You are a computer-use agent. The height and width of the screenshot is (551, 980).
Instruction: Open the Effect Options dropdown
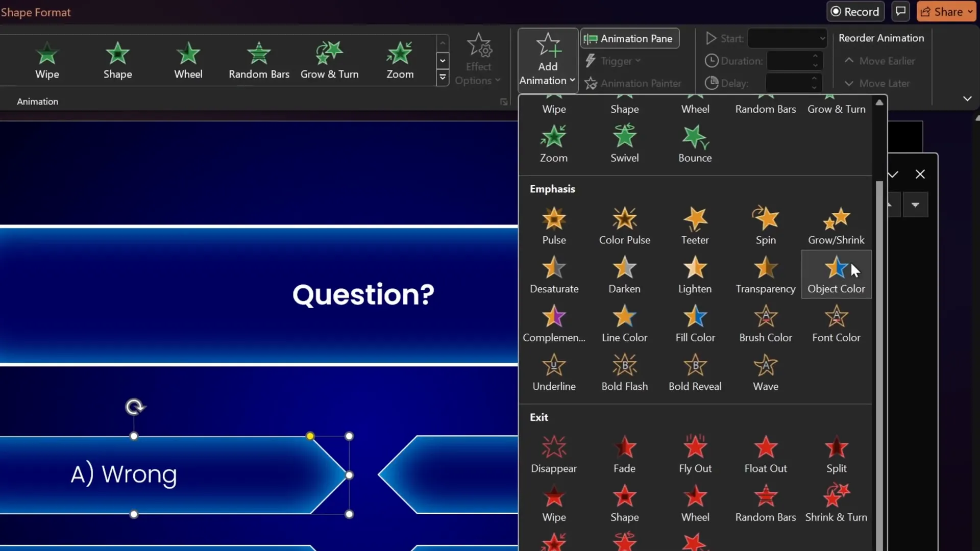click(478, 60)
